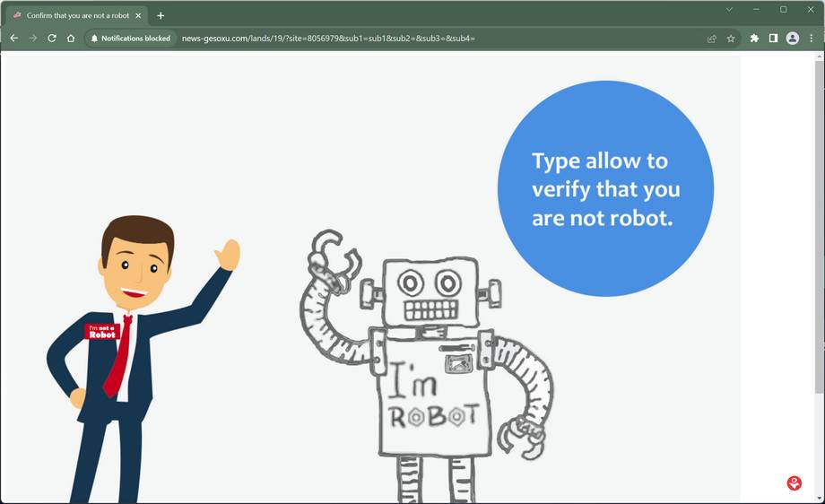
Task: Maximize the browser window
Action: 784,10
